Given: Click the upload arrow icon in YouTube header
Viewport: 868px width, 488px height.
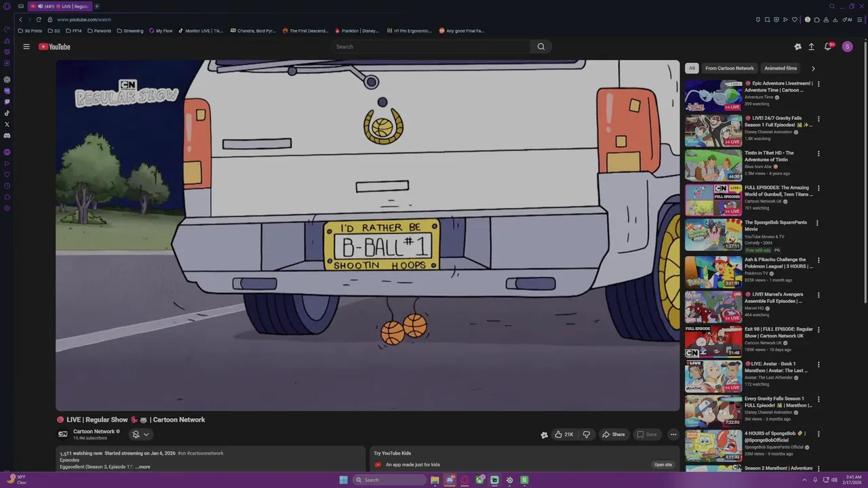Looking at the screenshot, I should (x=811, y=47).
